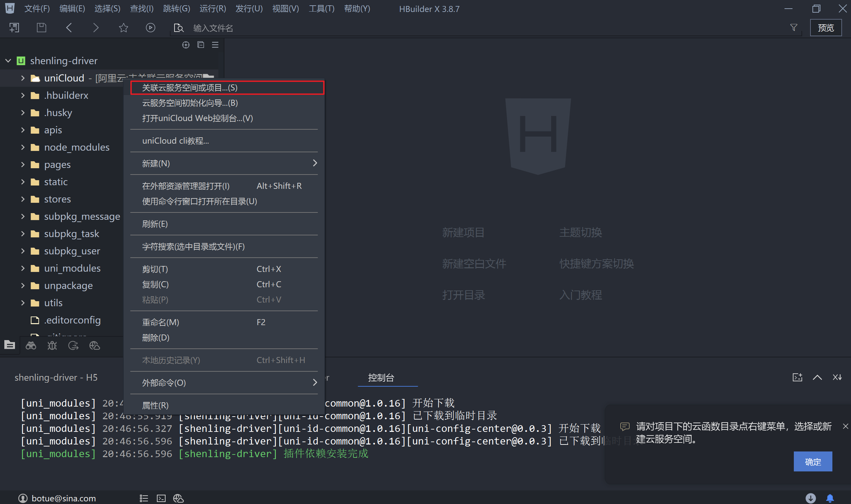Click the save file toolbar icon
The width and height of the screenshot is (851, 504).
pyautogui.click(x=42, y=28)
